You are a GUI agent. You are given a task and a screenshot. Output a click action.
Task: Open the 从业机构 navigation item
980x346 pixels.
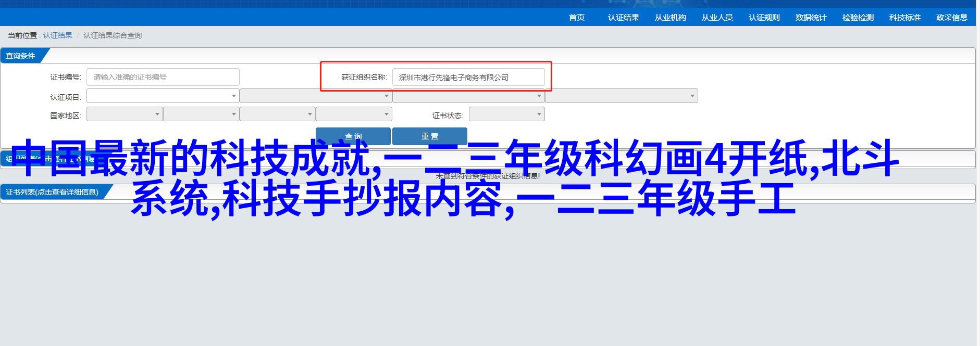(670, 18)
